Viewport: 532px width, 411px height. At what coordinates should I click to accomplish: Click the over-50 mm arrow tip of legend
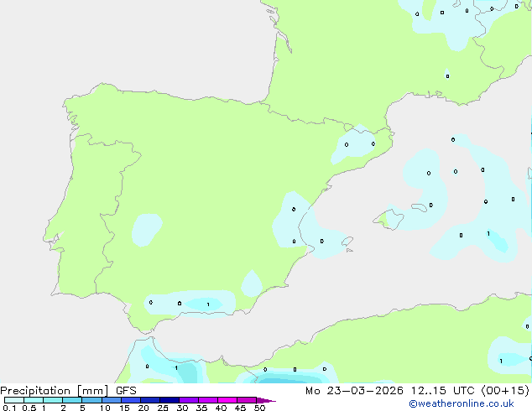point(266,400)
